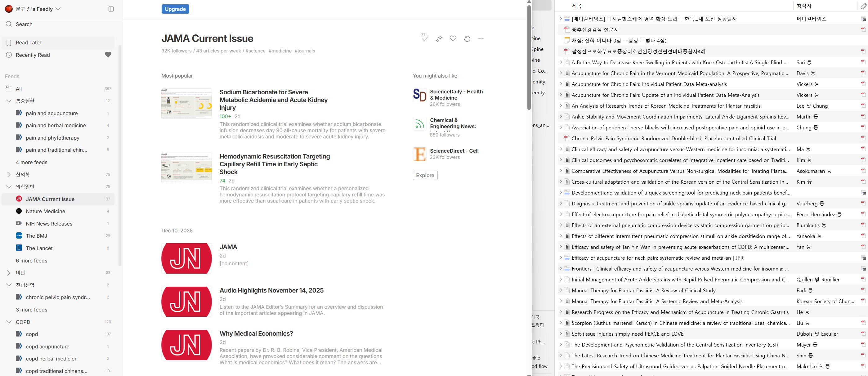Select the copd feed with 107 unread

coord(32,334)
